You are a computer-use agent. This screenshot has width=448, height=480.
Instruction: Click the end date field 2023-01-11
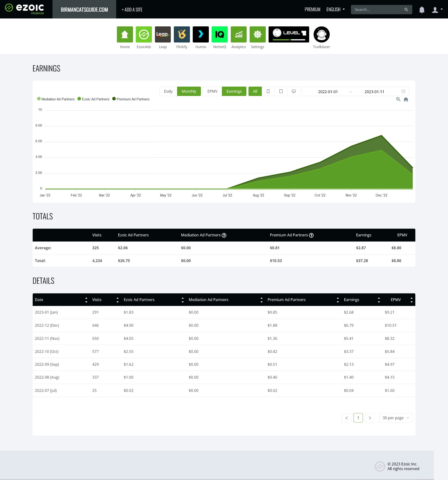[374, 92]
